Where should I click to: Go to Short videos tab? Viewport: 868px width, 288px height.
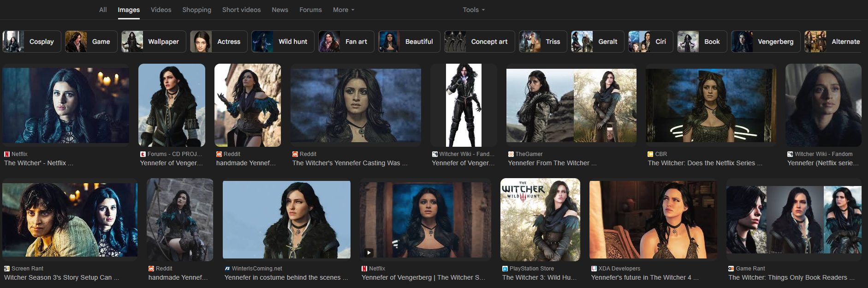point(241,10)
